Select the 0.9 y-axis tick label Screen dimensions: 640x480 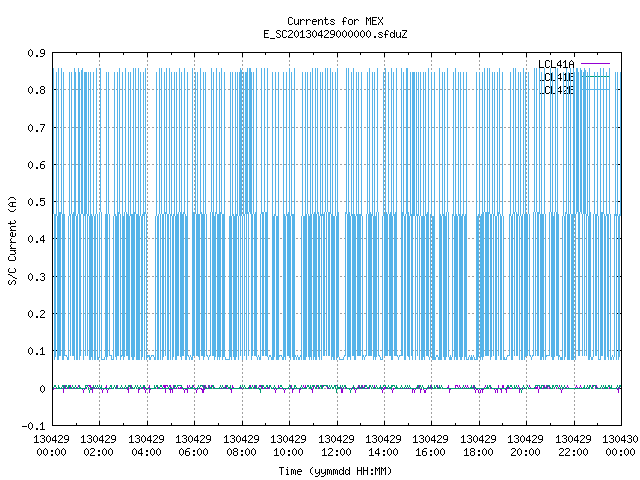point(36,53)
